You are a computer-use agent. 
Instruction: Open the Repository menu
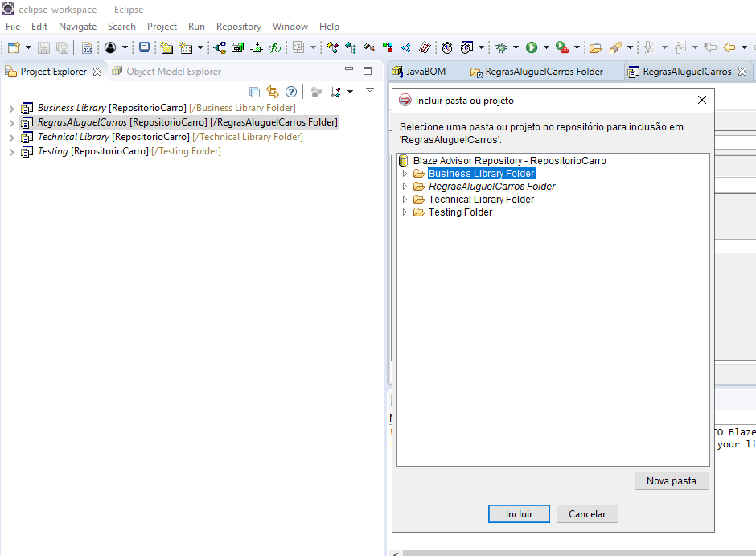[239, 27]
